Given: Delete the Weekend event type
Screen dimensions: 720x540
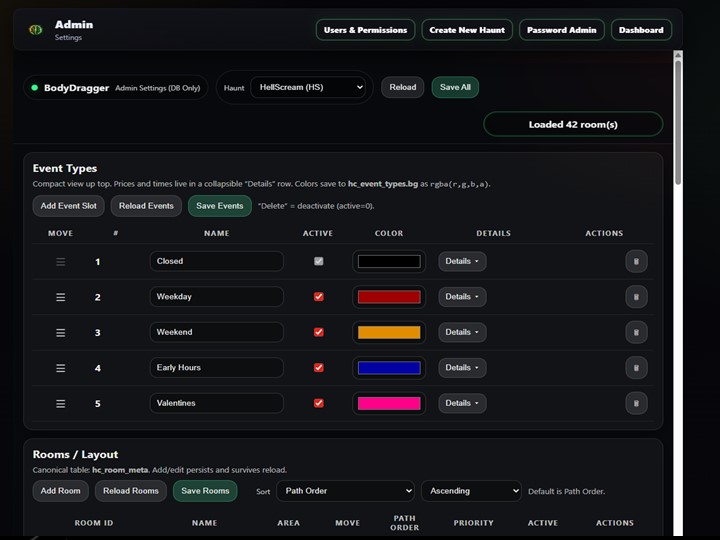Looking at the screenshot, I should tap(636, 332).
